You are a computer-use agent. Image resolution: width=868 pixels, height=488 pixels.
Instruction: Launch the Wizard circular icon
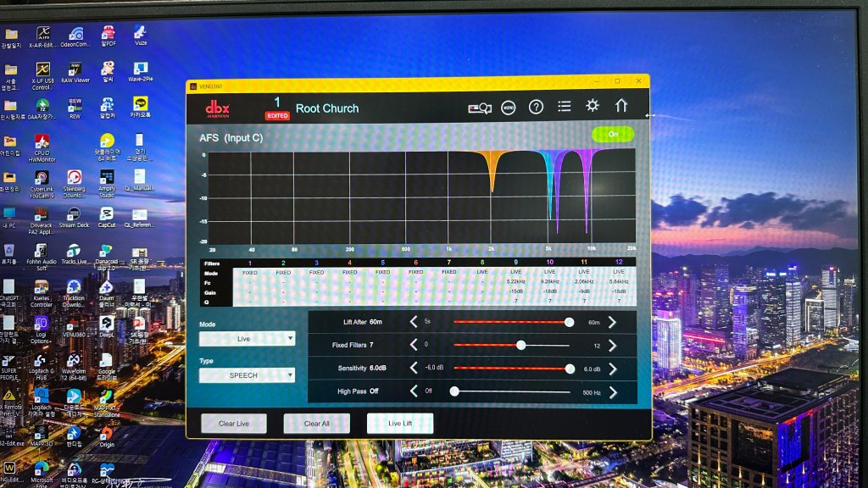point(509,108)
